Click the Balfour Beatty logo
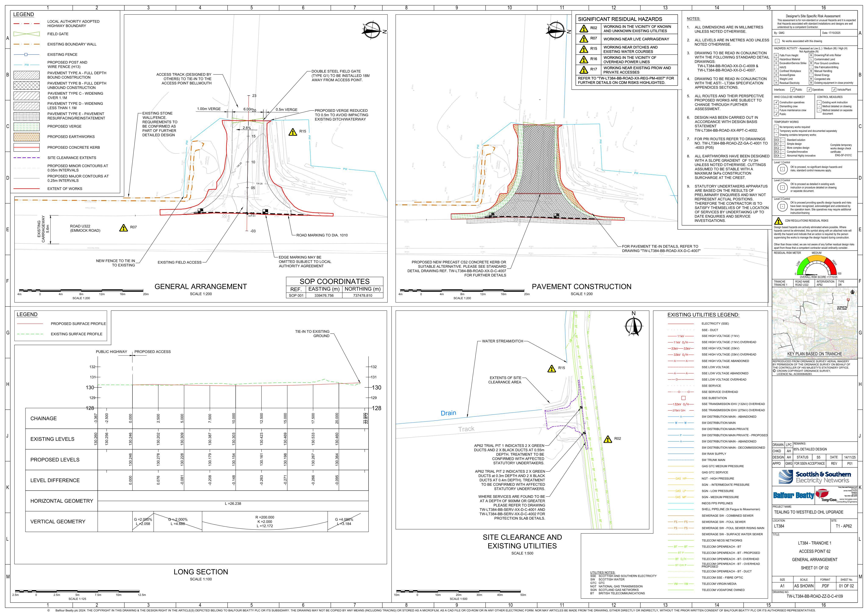Image resolution: width=868 pixels, height=613 pixels. click(x=794, y=495)
